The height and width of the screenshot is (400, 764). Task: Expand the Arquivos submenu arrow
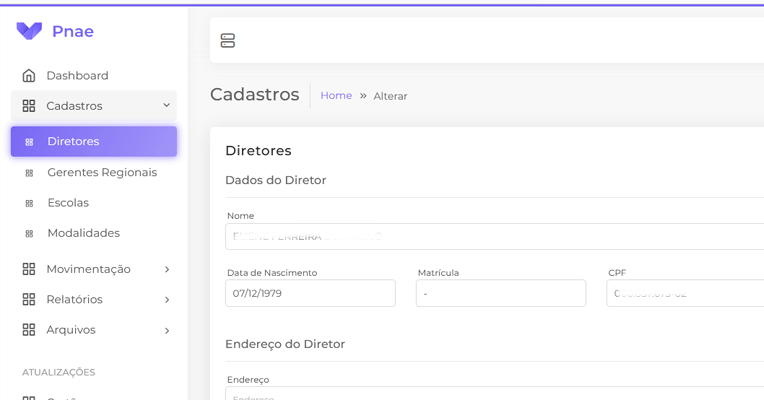(x=166, y=330)
